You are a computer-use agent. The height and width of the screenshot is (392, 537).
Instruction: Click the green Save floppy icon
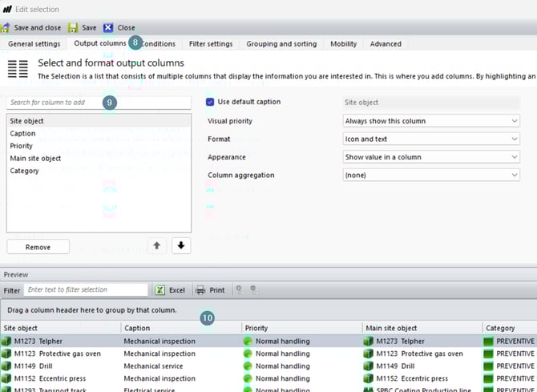coord(73,28)
